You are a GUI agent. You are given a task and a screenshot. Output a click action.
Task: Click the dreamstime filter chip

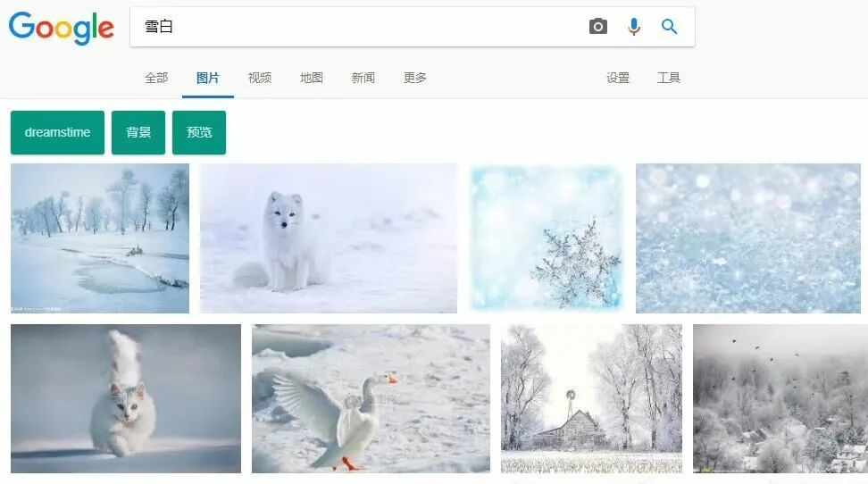pos(57,132)
